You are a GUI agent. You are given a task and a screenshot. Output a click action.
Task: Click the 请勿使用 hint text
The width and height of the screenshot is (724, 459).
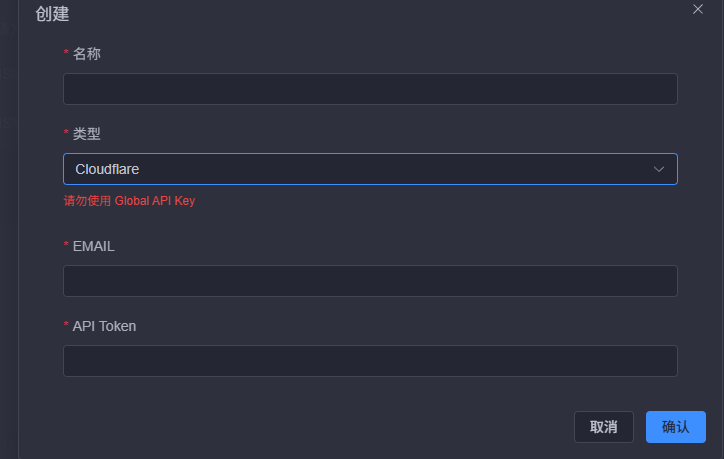coord(87,201)
